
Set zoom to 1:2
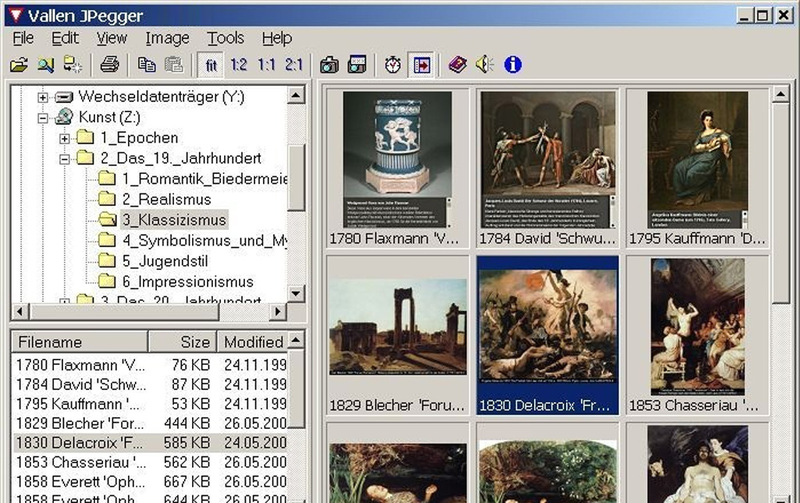239,65
